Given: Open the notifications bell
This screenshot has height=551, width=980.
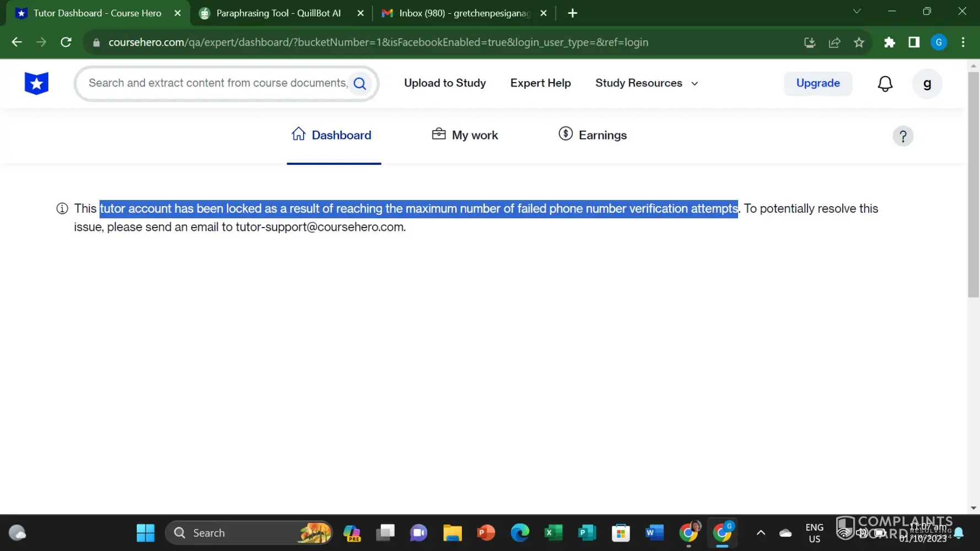Looking at the screenshot, I should pos(885,84).
